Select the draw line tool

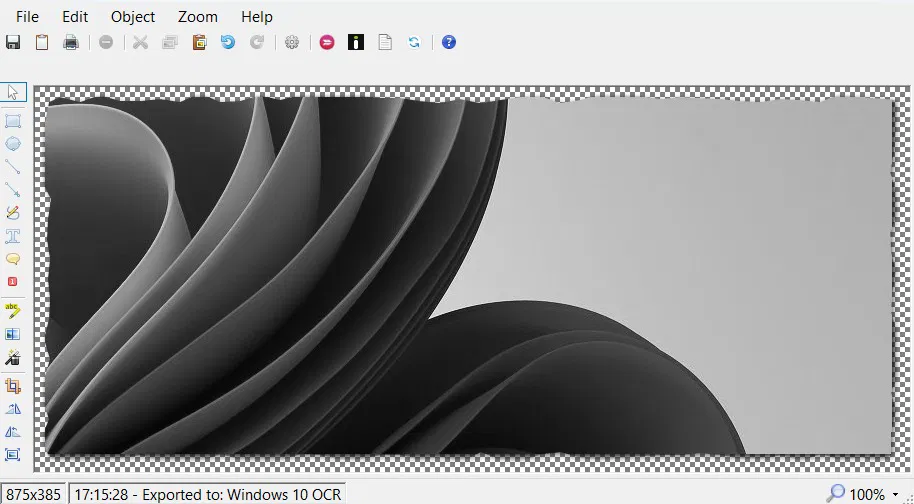pyautogui.click(x=13, y=167)
